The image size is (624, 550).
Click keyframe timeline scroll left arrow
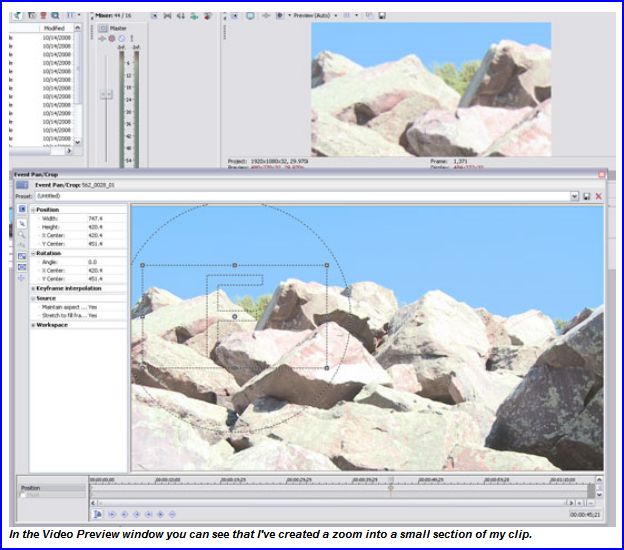tap(94, 503)
